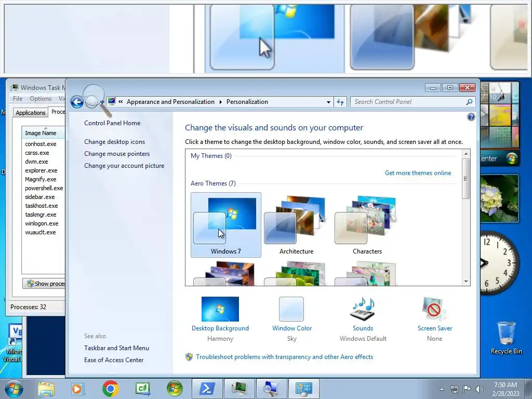The image size is (532, 399).
Task: Open Options menu in Task Manager
Action: 41,99
